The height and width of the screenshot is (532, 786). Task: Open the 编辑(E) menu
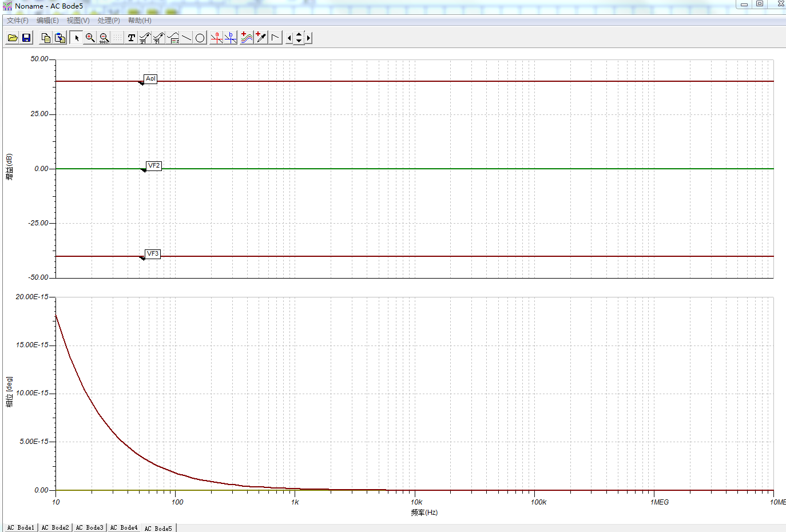point(47,21)
